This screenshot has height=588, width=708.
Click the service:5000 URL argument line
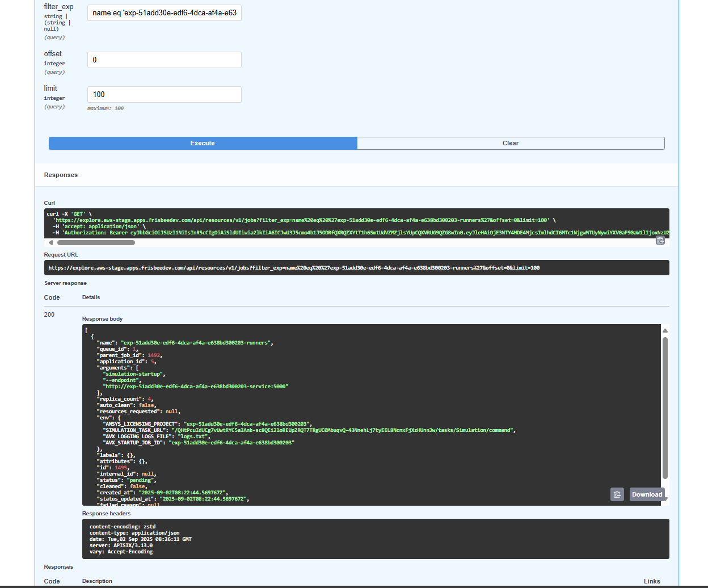(196, 387)
